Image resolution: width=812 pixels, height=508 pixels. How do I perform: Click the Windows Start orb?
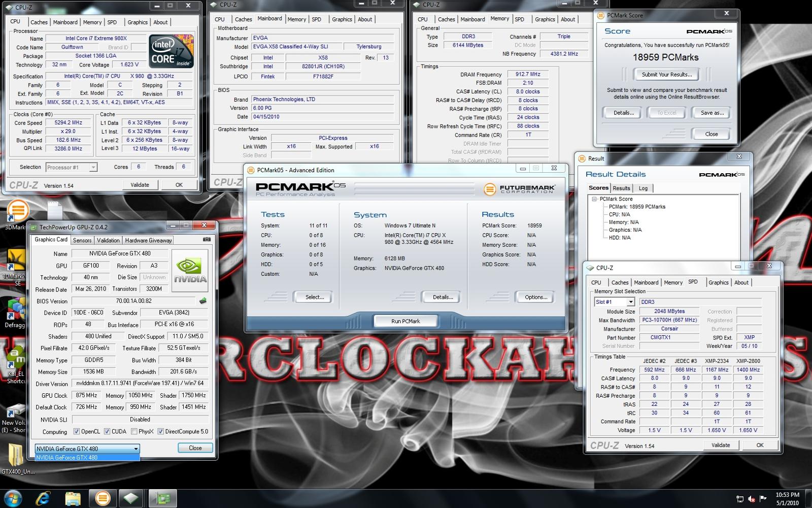[13, 498]
